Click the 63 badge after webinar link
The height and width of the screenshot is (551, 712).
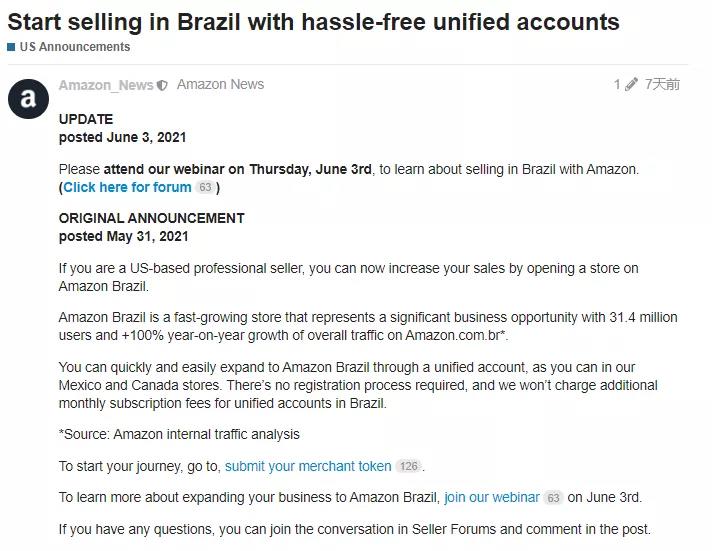[553, 498]
